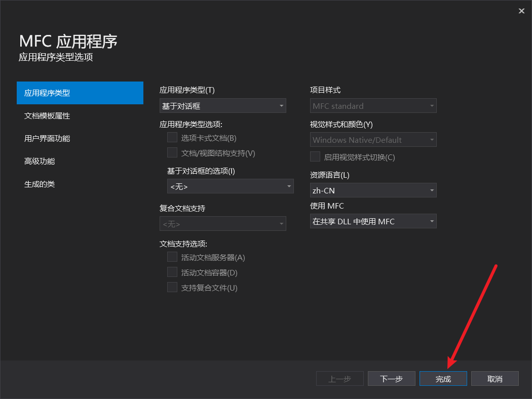Enable 活动文档容器 support
The width and height of the screenshot is (532, 399).
[x=172, y=272]
